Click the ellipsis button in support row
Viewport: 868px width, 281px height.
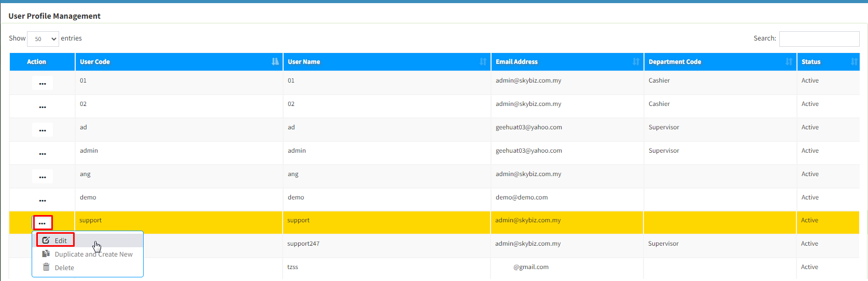coord(43,223)
